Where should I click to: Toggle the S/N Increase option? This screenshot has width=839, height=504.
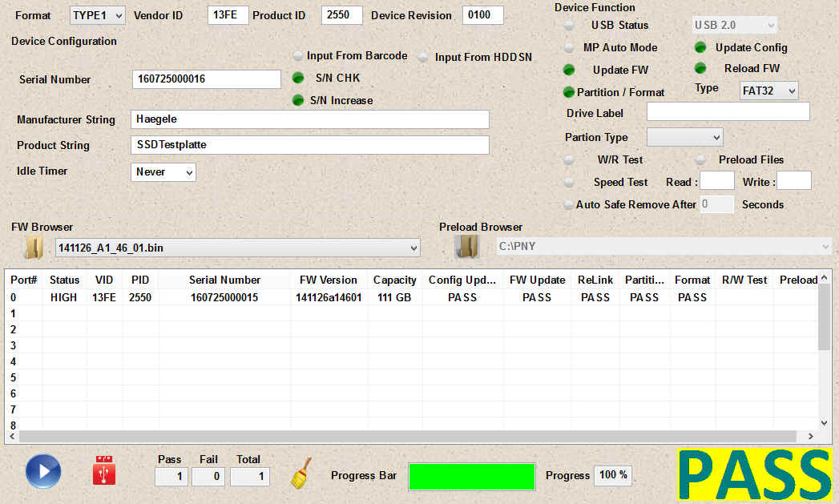tap(298, 100)
